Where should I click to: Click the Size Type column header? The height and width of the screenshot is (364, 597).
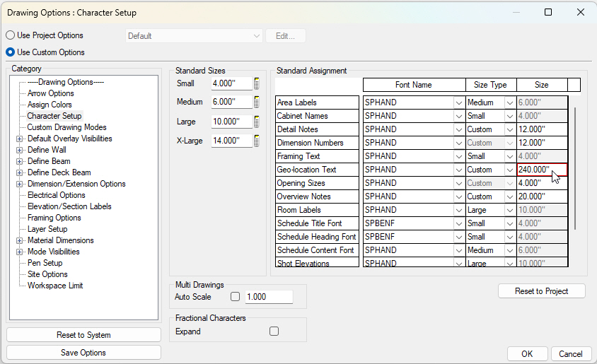[491, 85]
